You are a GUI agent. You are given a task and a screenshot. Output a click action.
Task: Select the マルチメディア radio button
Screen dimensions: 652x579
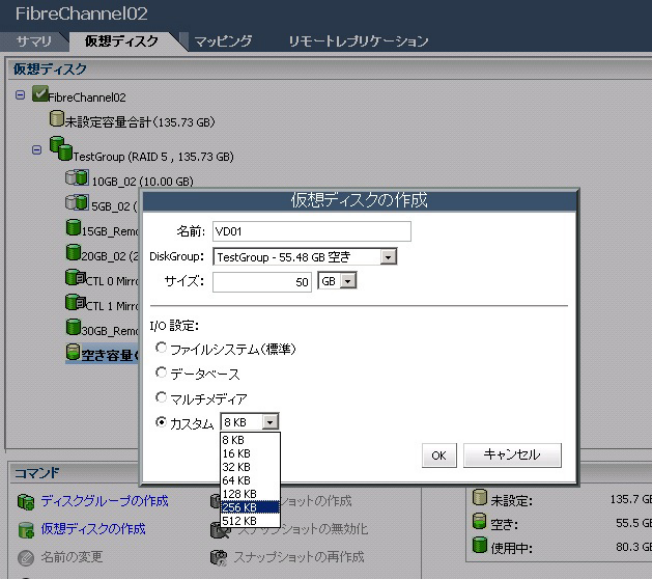tap(161, 397)
